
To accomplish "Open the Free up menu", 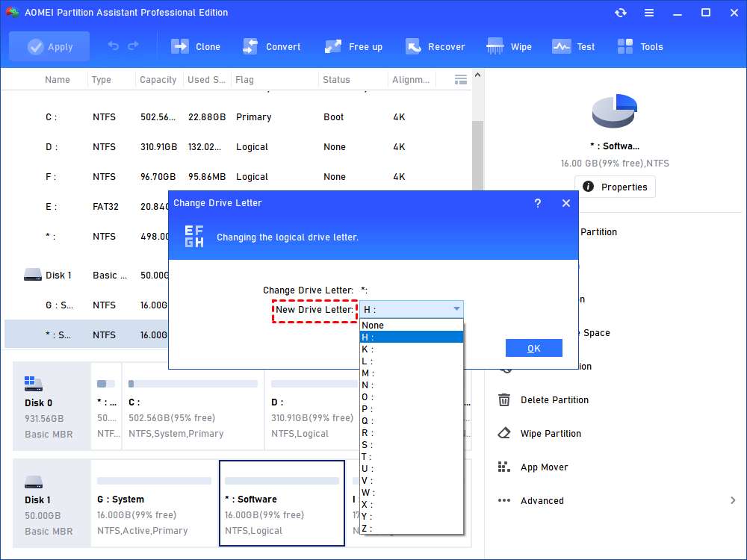I will click(x=353, y=46).
